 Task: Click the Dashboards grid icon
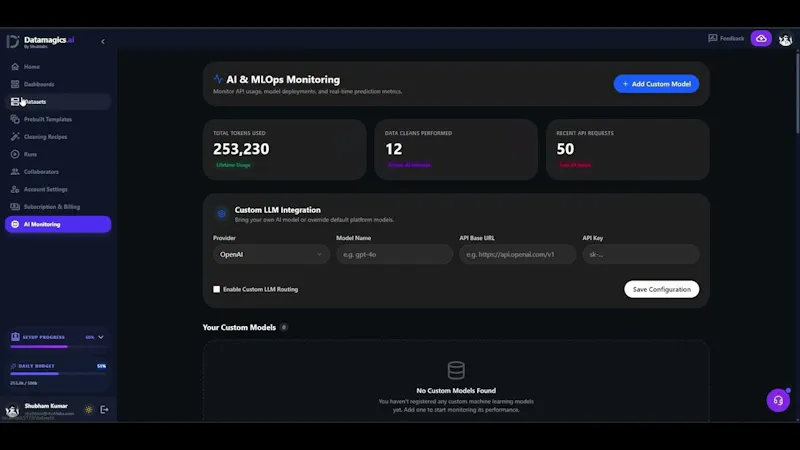pos(15,84)
